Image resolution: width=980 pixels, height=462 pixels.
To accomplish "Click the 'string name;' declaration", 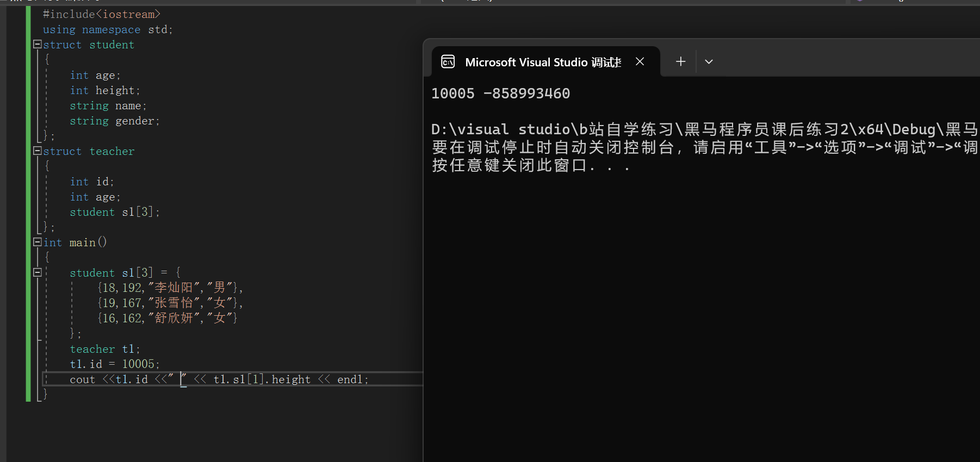I will [x=108, y=105].
